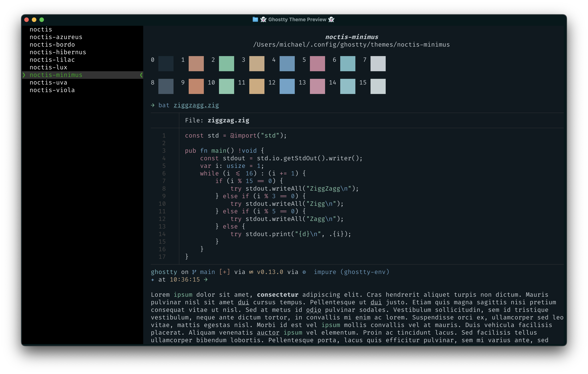Click the [+] git status indicator

(x=224, y=272)
